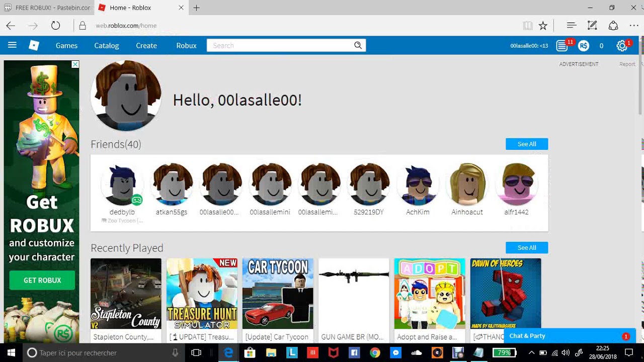The width and height of the screenshot is (644, 362).
Task: Open the notifications stream icon
Action: click(x=562, y=46)
